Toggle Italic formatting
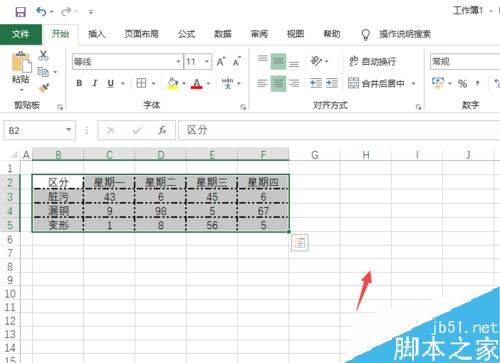This screenshot has width=500, height=363. click(x=95, y=83)
